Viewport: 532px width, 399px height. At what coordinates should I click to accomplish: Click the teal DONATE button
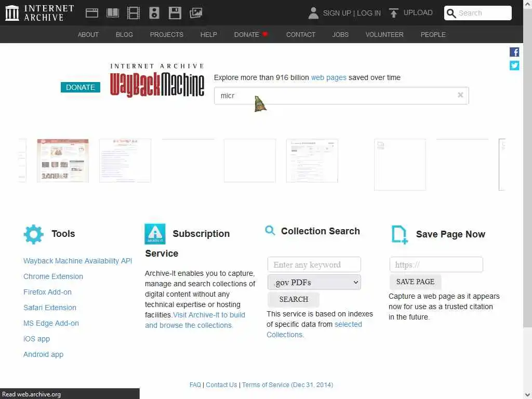(x=81, y=87)
